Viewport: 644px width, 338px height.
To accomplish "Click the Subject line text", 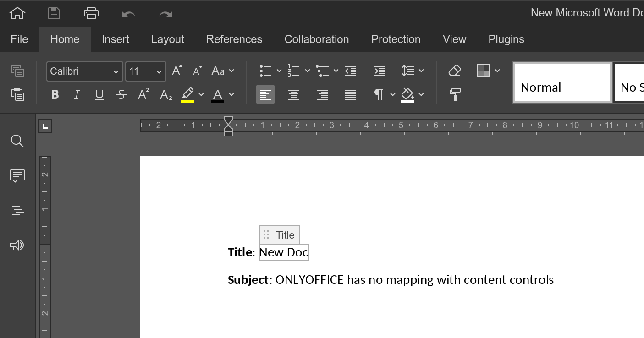I will 391,280.
